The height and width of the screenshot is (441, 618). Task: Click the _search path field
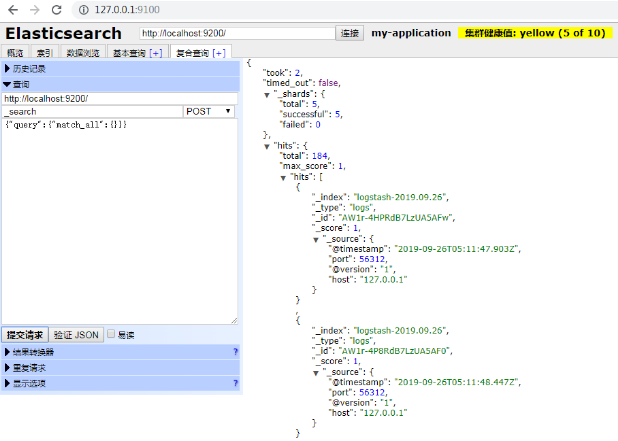[x=92, y=112]
